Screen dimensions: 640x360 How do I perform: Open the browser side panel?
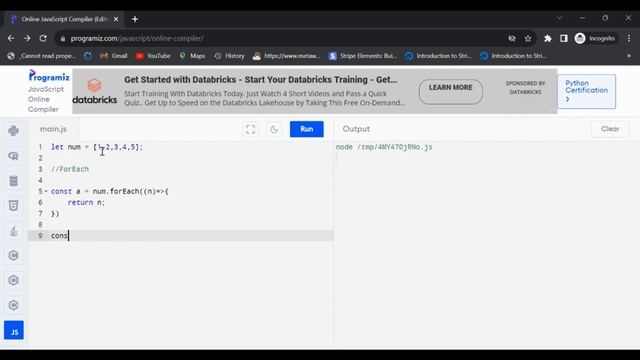[x=564, y=38]
